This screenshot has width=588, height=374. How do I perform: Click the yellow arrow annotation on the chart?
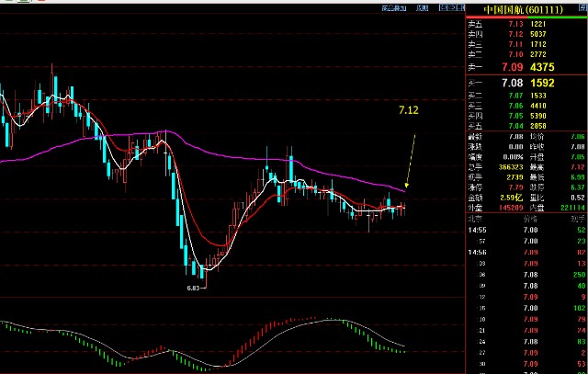coord(410,161)
